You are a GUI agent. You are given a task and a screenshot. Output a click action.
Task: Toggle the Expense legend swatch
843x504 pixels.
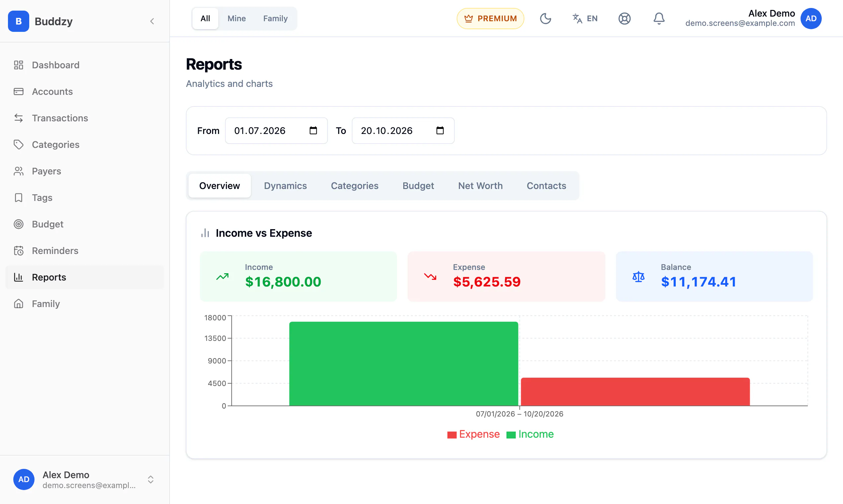451,435
